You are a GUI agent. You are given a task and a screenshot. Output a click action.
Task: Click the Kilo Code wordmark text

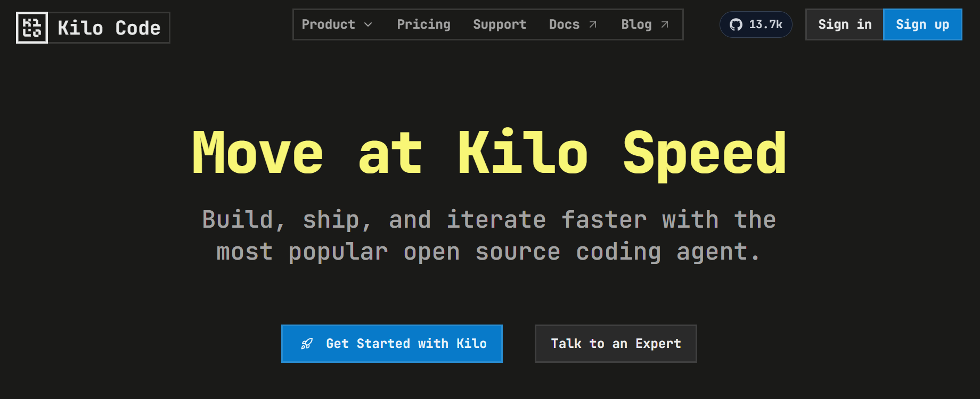(x=109, y=28)
